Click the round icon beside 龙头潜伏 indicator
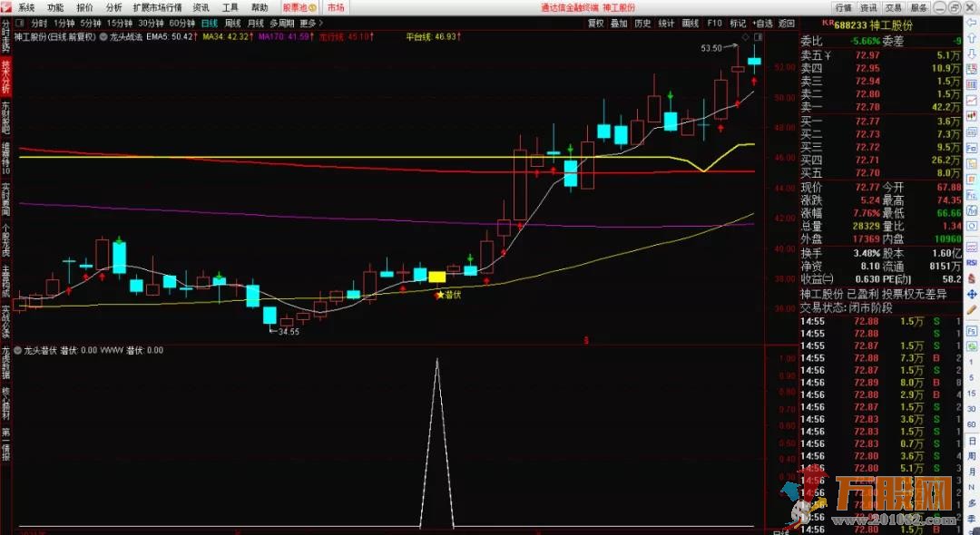This screenshot has width=980, height=535. tap(17, 351)
